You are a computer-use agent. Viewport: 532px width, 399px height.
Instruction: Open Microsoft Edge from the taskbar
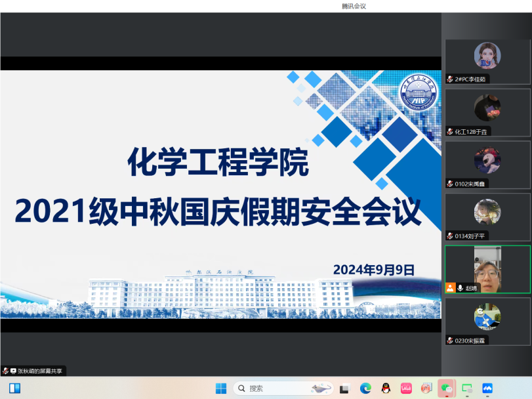coord(365,388)
